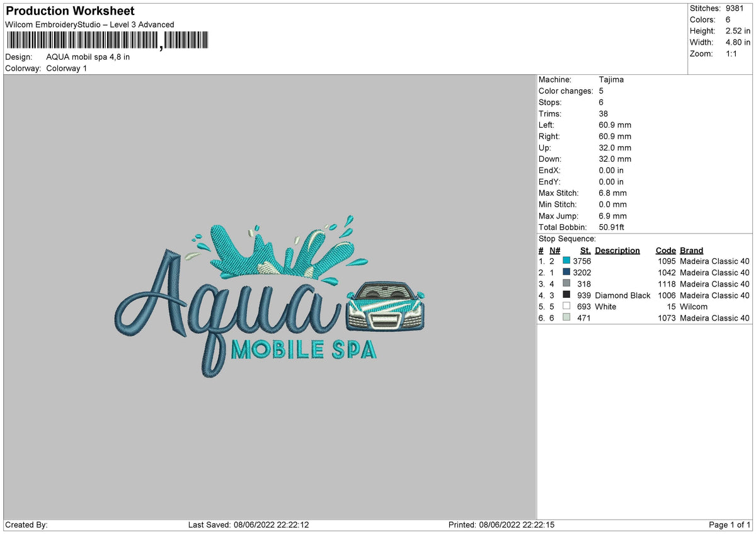Click the design barcode

click(x=107, y=39)
